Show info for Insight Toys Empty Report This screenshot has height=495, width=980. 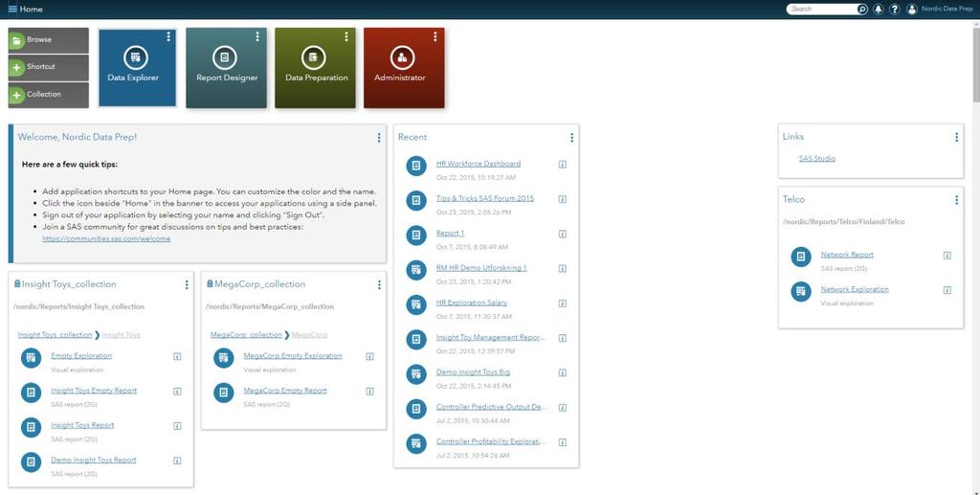[177, 392]
